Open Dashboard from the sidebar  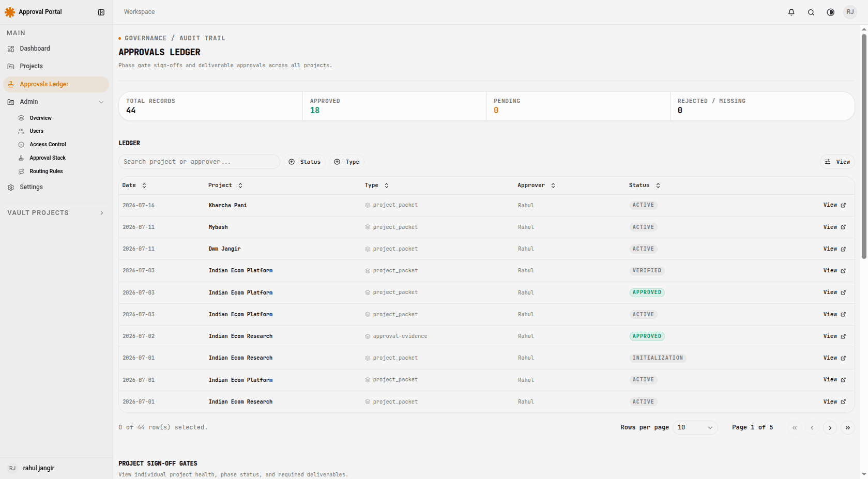[x=56, y=49]
